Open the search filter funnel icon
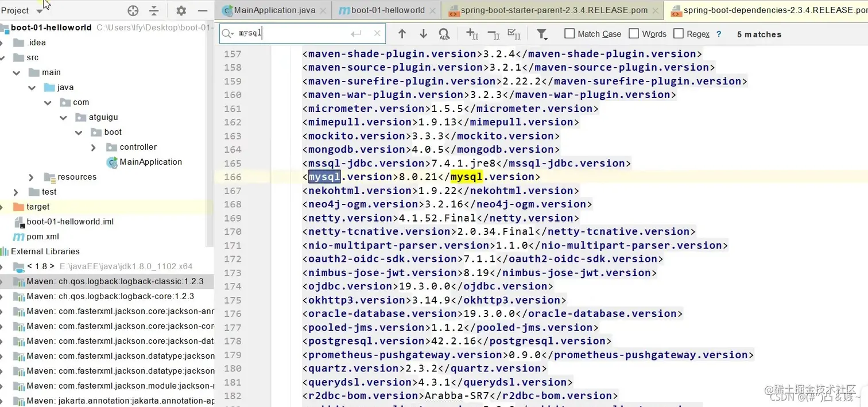Image resolution: width=868 pixels, height=407 pixels. point(542,34)
